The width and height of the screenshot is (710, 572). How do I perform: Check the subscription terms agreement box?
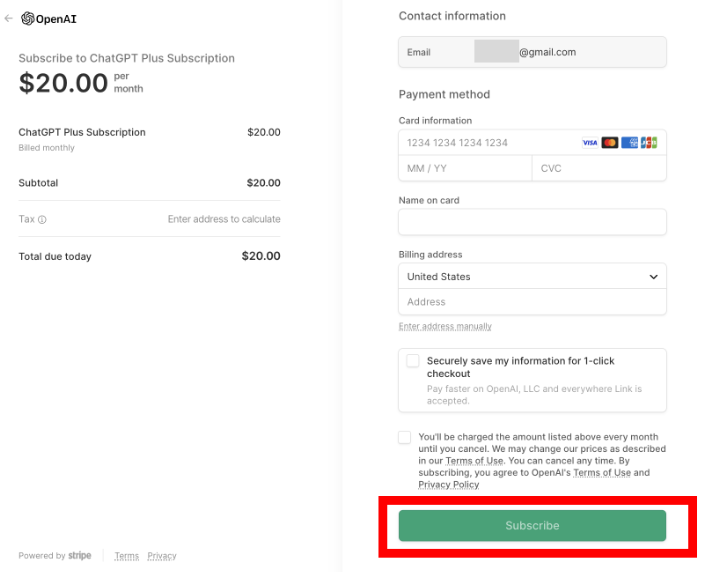click(x=404, y=437)
